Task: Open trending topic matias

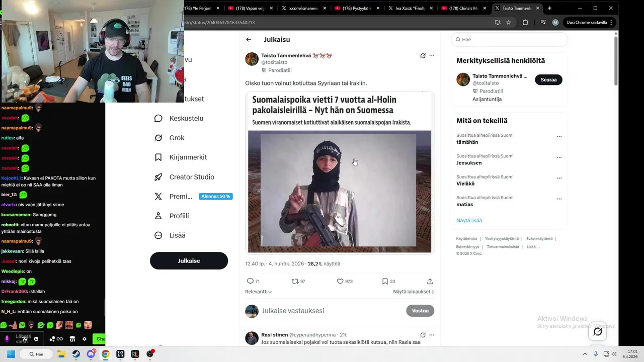Action: [464, 205]
